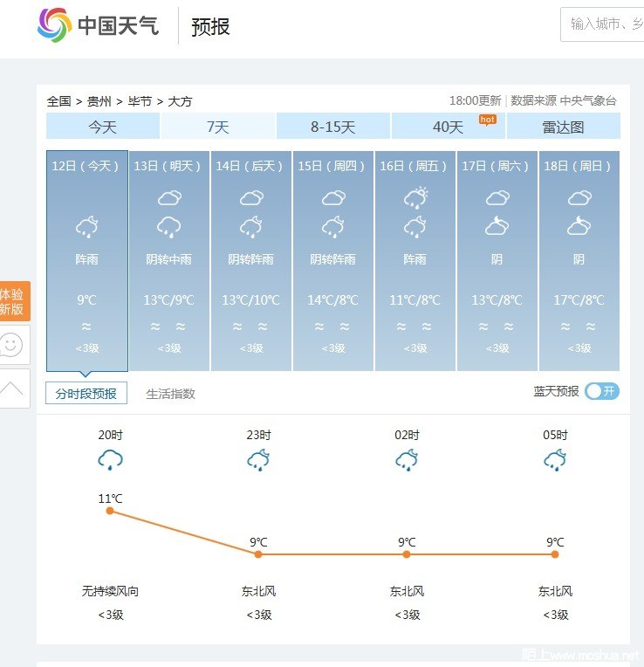Select the 18日 (周日) forecast column
Screen dimensions: 644x667
pyautogui.click(x=579, y=261)
